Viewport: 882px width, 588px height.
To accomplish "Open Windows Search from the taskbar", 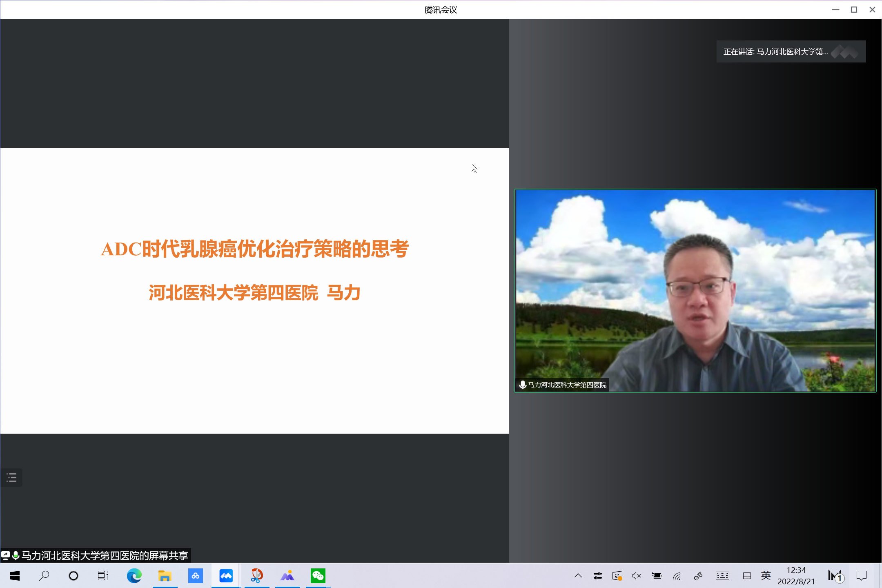I will pyautogui.click(x=44, y=576).
